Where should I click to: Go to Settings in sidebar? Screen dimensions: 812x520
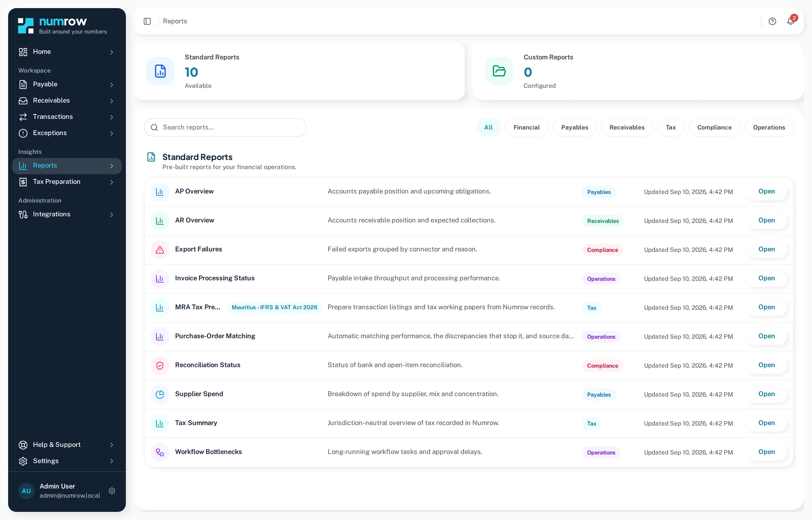[x=67, y=461]
